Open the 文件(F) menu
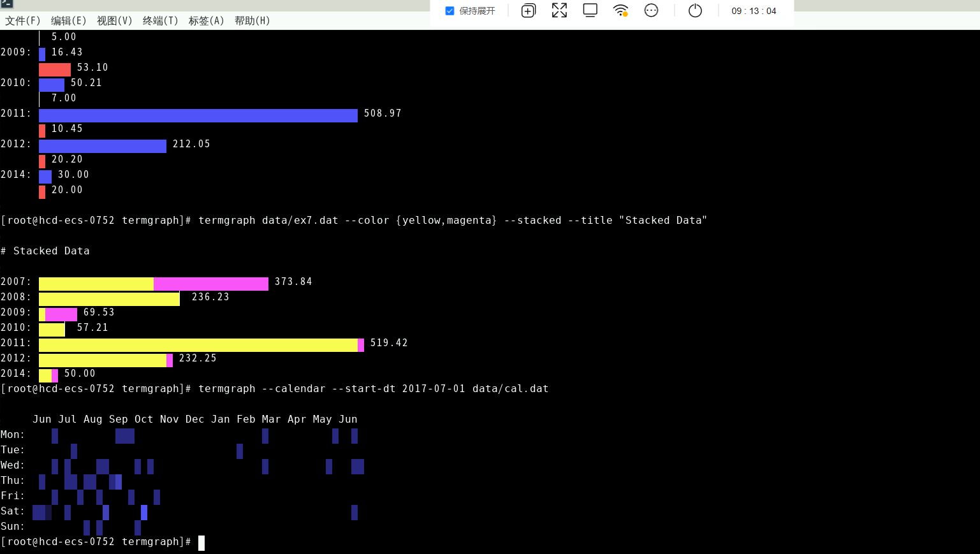The height and width of the screenshot is (554, 980). (23, 21)
